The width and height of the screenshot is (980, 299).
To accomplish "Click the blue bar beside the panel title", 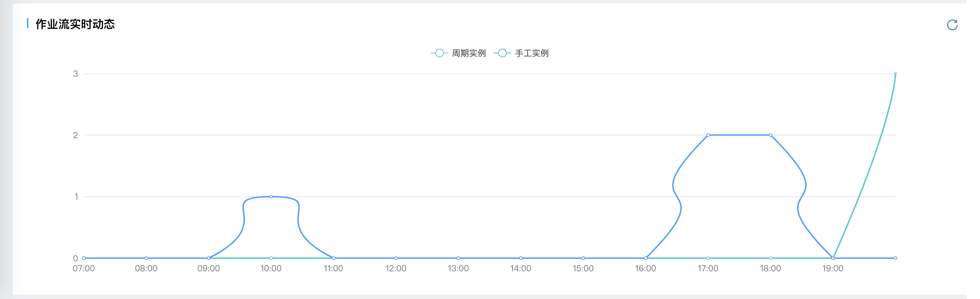I will click(28, 23).
